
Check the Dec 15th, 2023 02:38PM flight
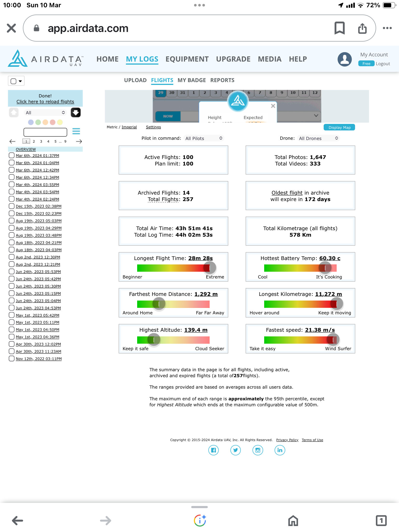coord(11,206)
